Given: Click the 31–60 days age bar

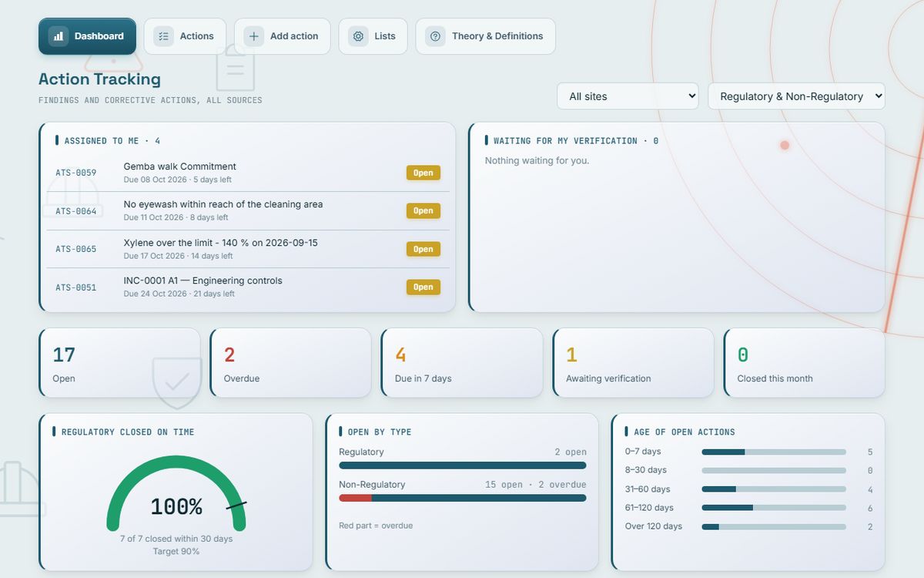Looking at the screenshot, I should click(774, 489).
